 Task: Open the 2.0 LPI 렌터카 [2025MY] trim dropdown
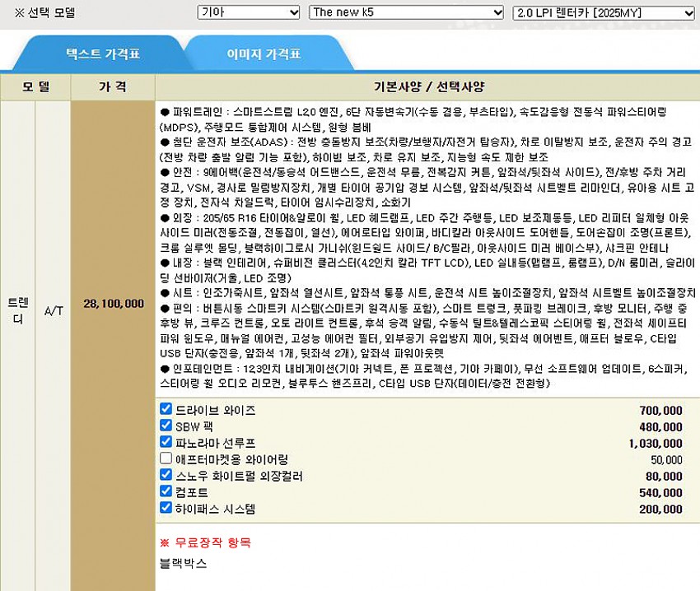click(x=604, y=12)
